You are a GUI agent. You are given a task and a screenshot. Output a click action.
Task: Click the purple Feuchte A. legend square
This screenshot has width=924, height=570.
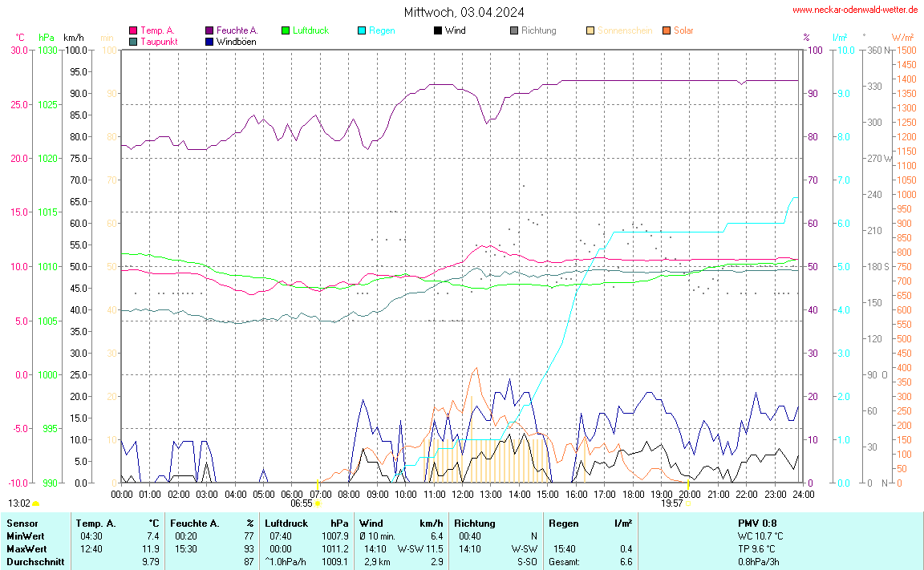(209, 31)
